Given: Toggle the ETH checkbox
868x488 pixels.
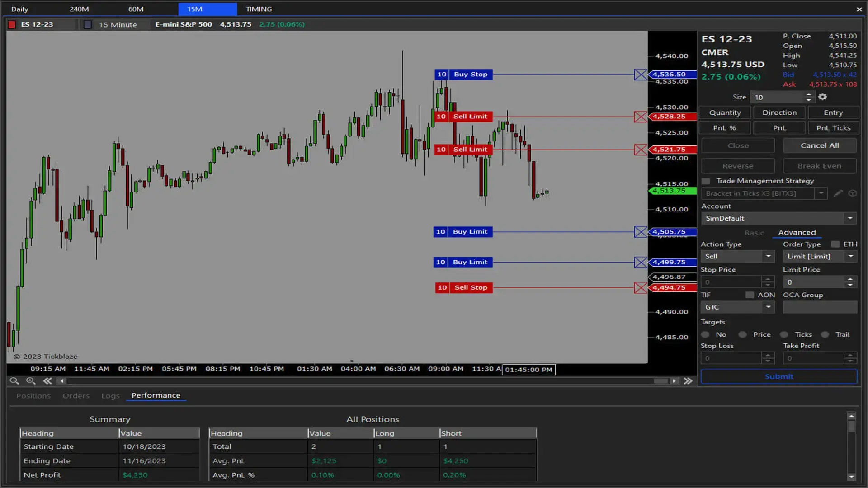Looking at the screenshot, I should tap(835, 244).
